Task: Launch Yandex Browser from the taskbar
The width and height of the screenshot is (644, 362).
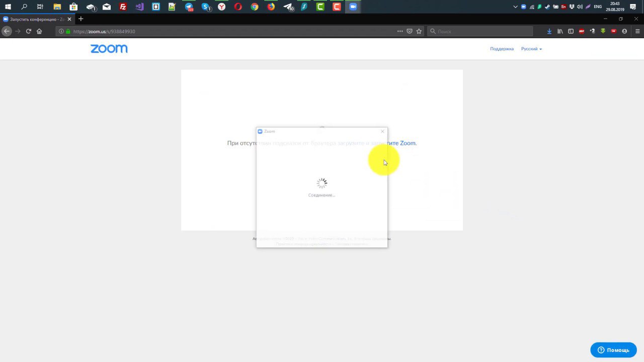Action: point(222,7)
